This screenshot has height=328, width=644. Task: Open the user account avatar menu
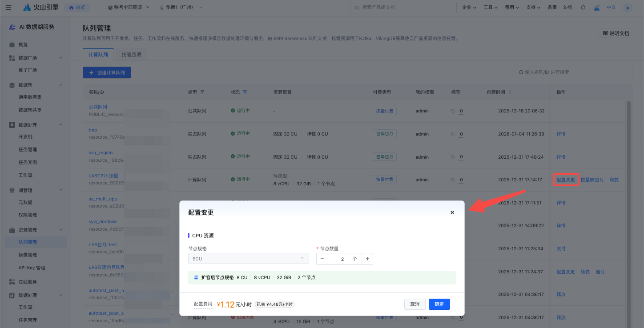[627, 8]
